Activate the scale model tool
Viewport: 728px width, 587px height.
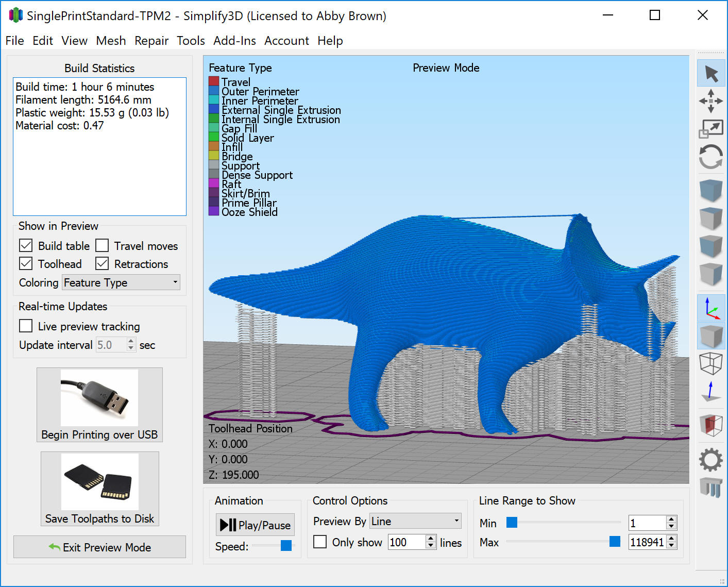pos(711,128)
